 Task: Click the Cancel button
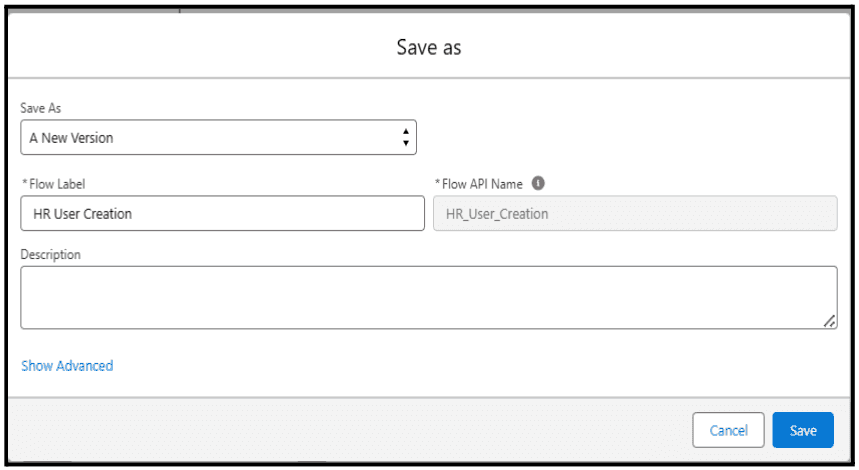pyautogui.click(x=728, y=430)
